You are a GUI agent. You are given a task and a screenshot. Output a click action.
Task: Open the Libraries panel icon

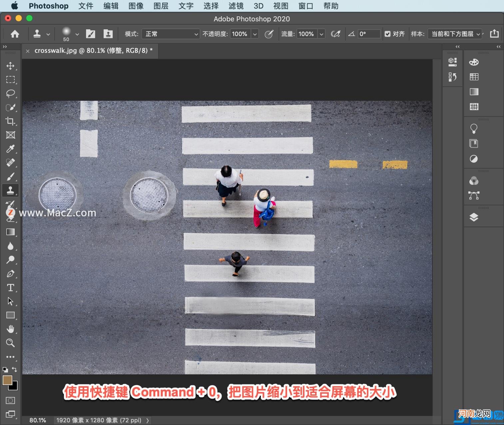tap(474, 144)
